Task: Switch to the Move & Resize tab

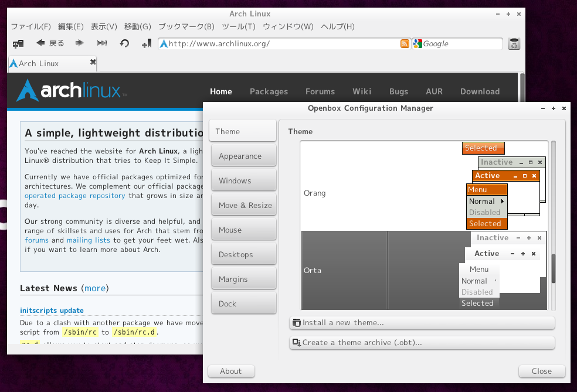Action: 243,205
